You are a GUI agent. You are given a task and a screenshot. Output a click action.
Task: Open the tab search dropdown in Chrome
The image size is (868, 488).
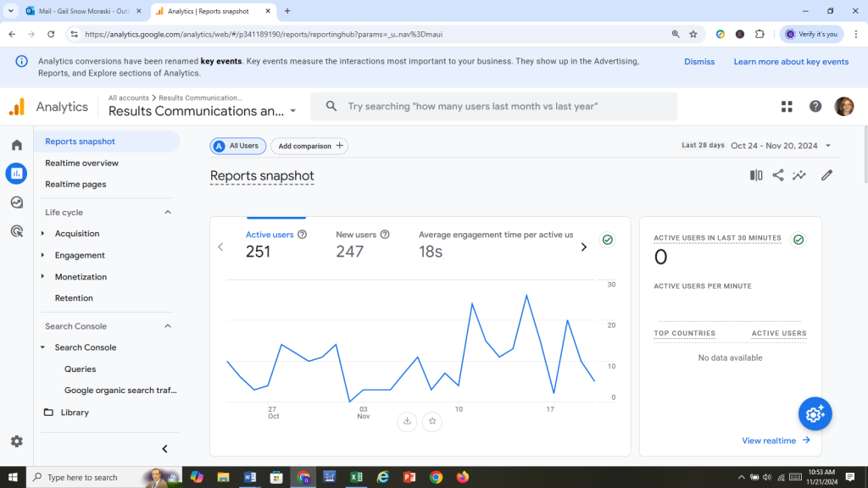pos(10,11)
